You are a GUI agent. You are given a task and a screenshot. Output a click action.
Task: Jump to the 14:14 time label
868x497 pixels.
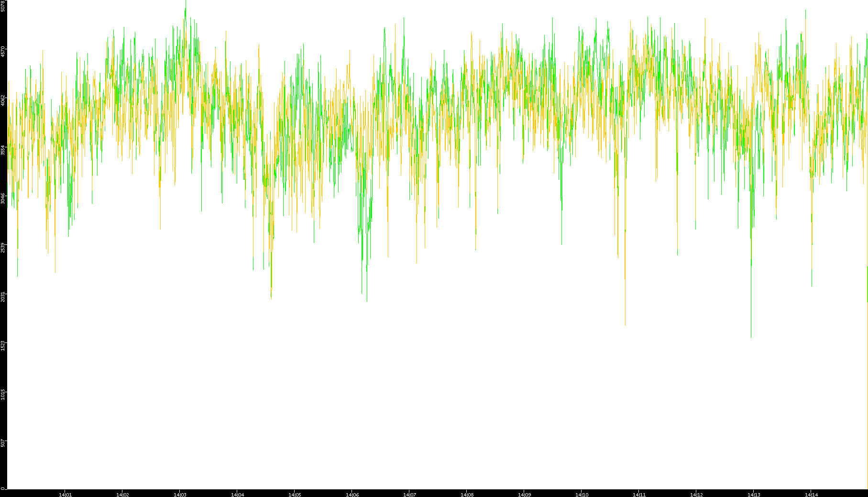(811, 495)
